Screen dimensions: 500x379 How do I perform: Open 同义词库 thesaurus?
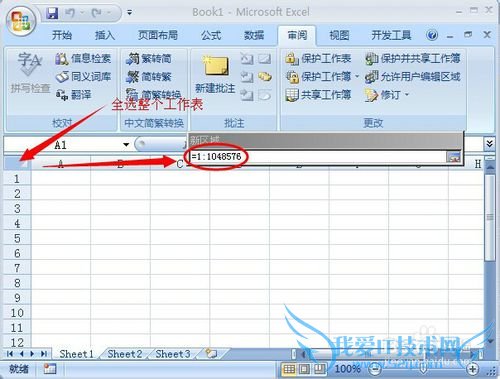[83, 77]
